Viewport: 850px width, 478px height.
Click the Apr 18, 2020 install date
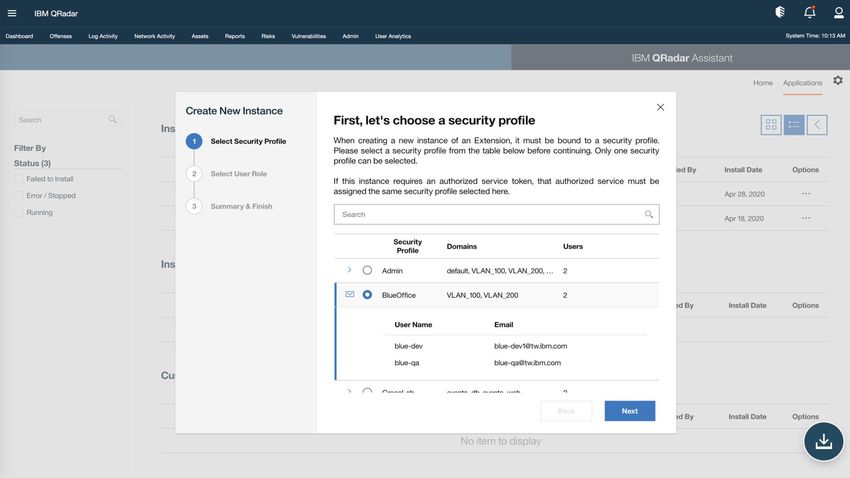click(x=744, y=218)
